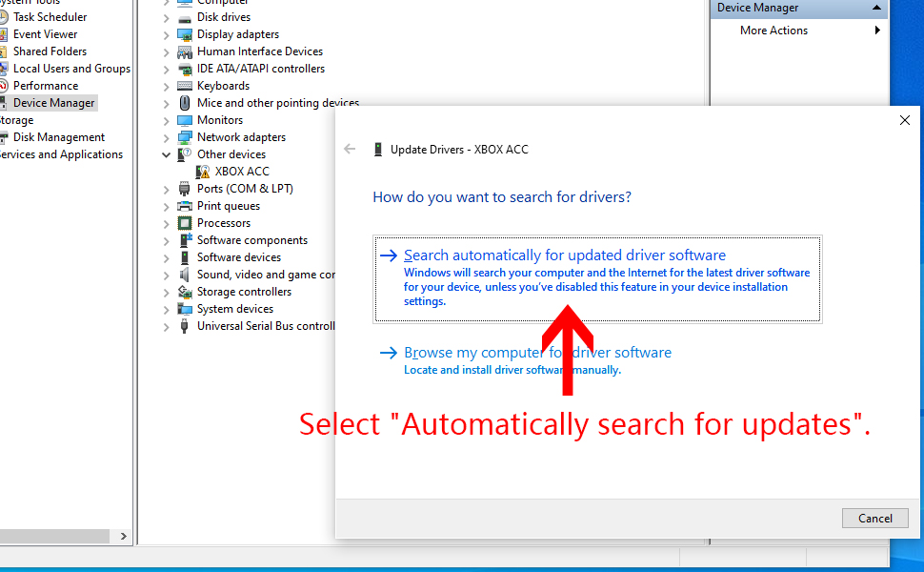Click the back arrow in Update Drivers dialog
This screenshot has width=924, height=572.
350,150
